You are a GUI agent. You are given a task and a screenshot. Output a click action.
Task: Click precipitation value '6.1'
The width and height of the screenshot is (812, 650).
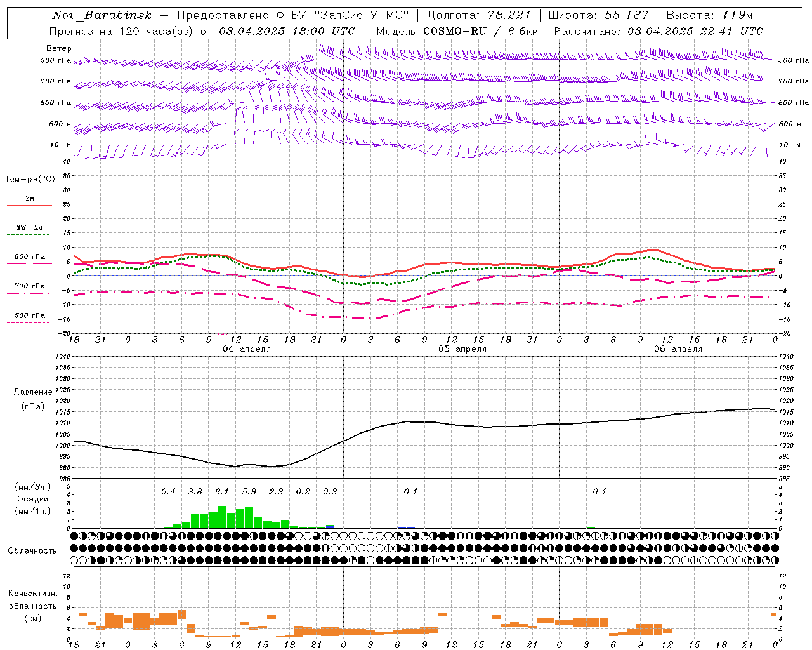[222, 492]
